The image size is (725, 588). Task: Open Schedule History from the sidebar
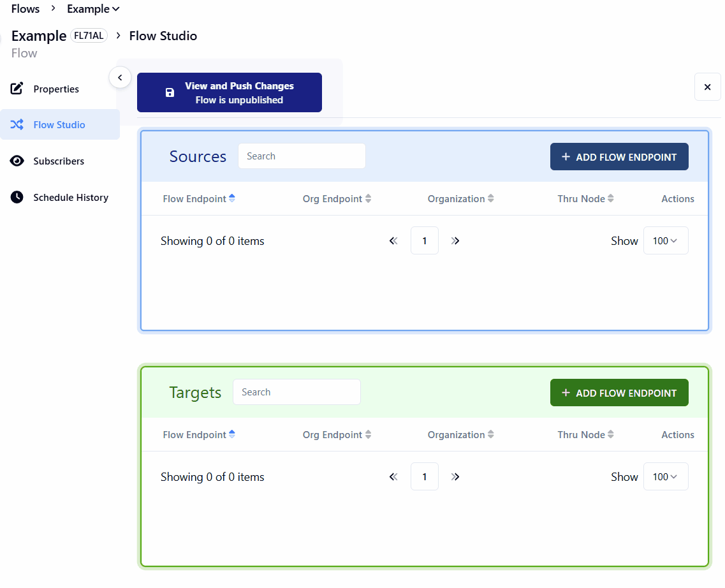[70, 197]
